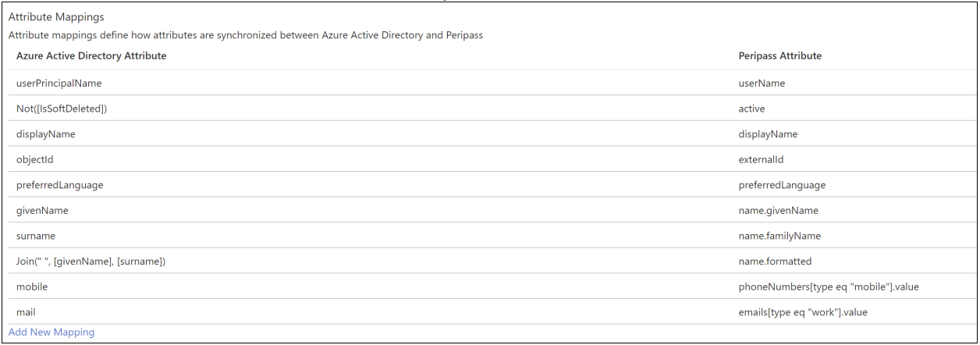
Task: Click the externalId Peripass attribute
Action: 761,159
